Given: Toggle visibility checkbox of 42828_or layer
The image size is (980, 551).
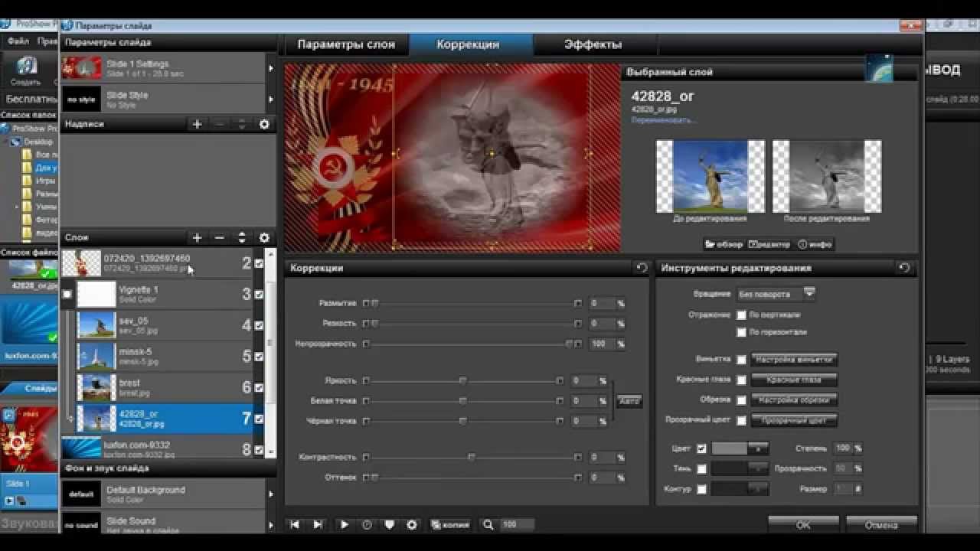Looking at the screenshot, I should pyautogui.click(x=259, y=419).
